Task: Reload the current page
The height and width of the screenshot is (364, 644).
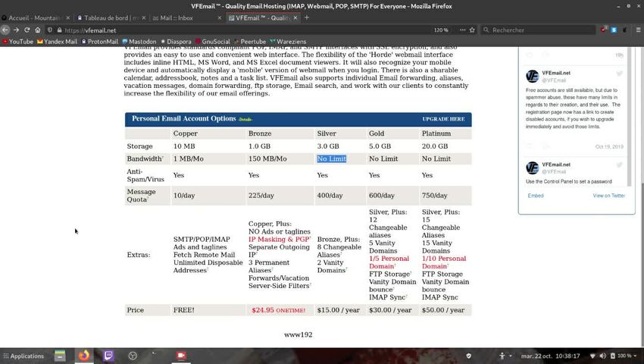Action: [x=27, y=30]
